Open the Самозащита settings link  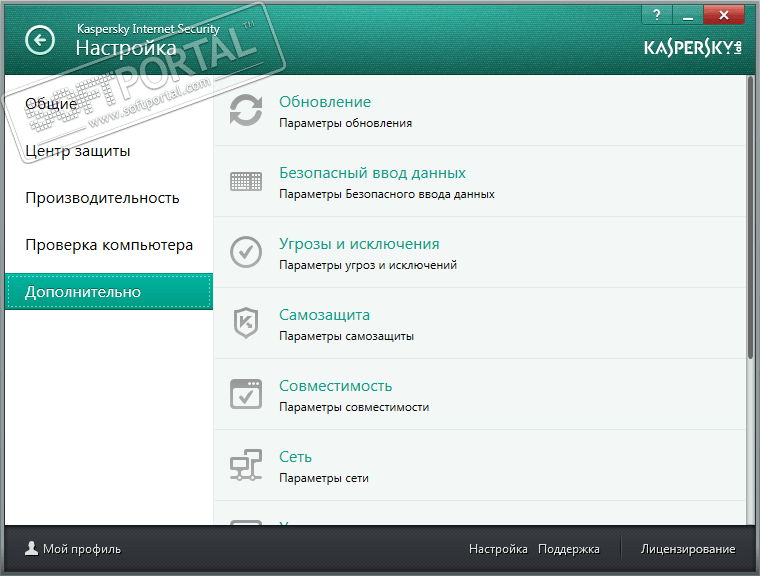324,315
